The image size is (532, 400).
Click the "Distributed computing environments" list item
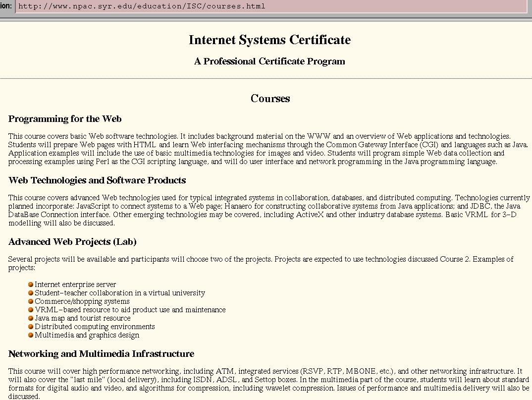pos(95,327)
